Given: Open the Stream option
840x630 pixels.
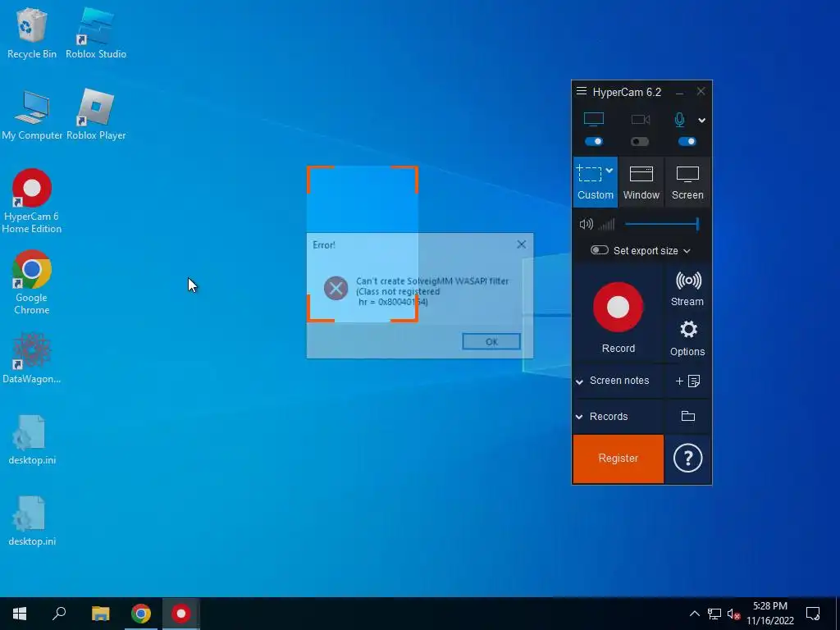Looking at the screenshot, I should (687, 289).
